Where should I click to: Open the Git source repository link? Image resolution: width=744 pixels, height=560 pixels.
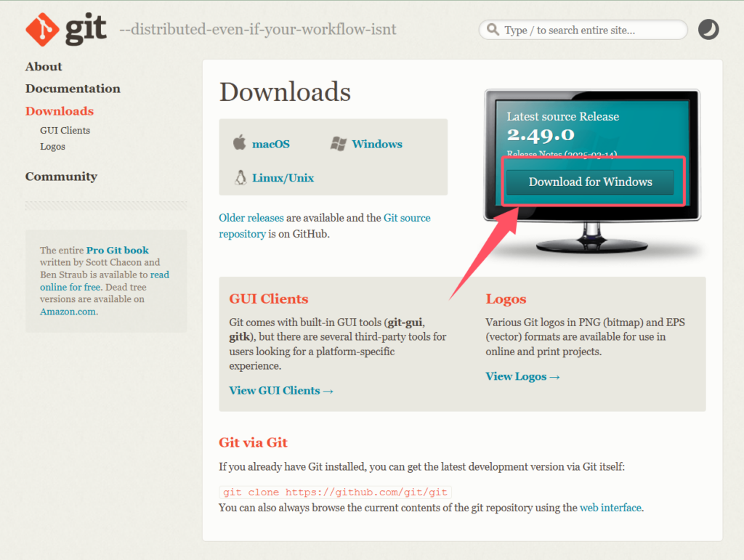pos(325,226)
